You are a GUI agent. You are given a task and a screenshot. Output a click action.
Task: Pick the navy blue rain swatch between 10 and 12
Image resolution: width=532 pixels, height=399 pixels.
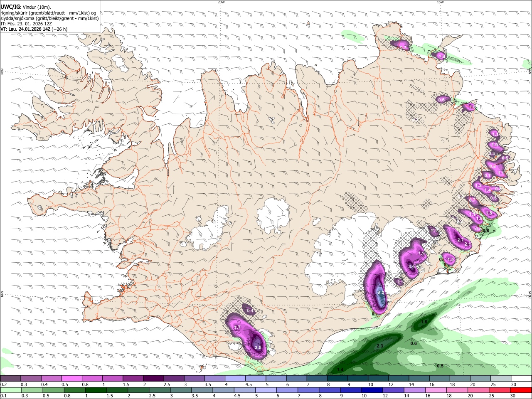coord(372,390)
